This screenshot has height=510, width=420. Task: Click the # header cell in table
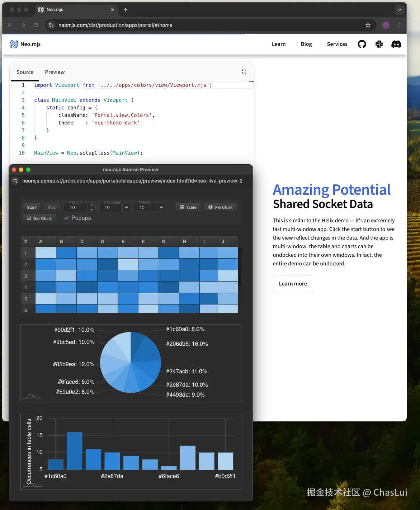pos(28,241)
